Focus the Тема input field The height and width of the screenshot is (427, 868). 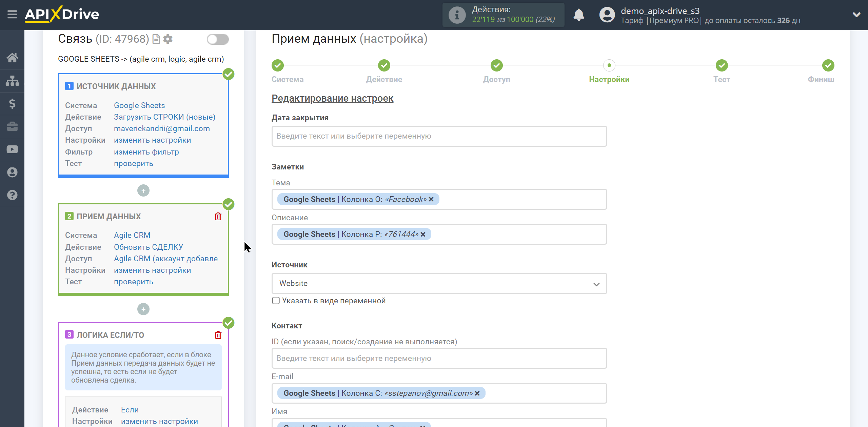coord(439,199)
